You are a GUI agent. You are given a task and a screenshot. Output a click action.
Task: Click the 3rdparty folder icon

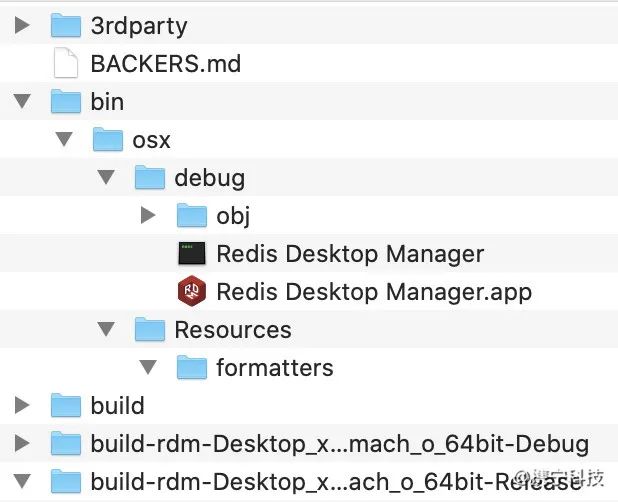66,25
